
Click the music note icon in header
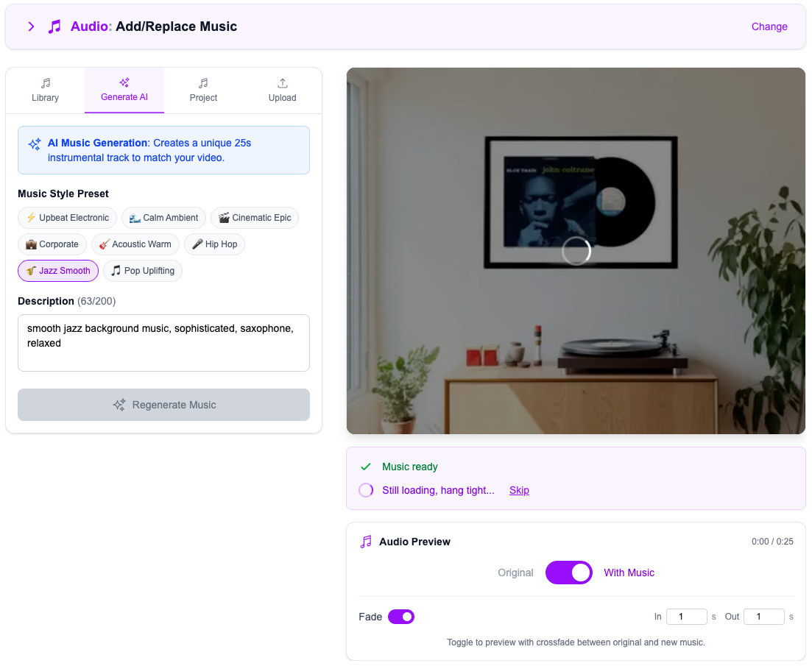(x=54, y=26)
